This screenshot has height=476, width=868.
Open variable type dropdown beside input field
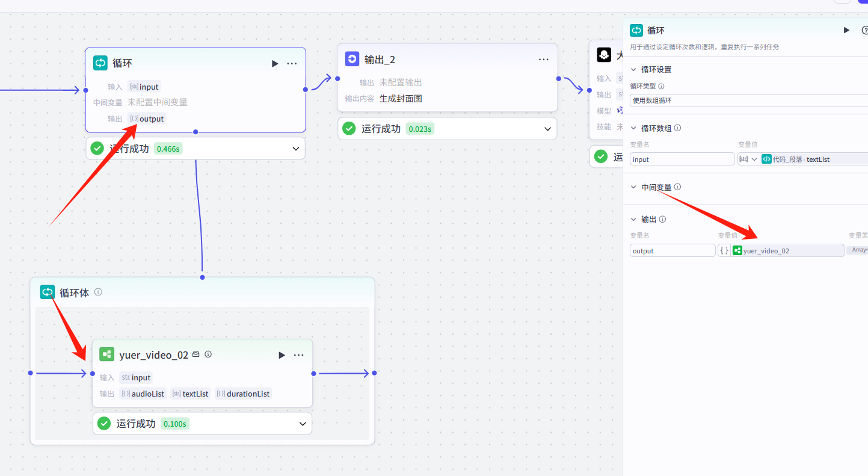[x=748, y=159]
